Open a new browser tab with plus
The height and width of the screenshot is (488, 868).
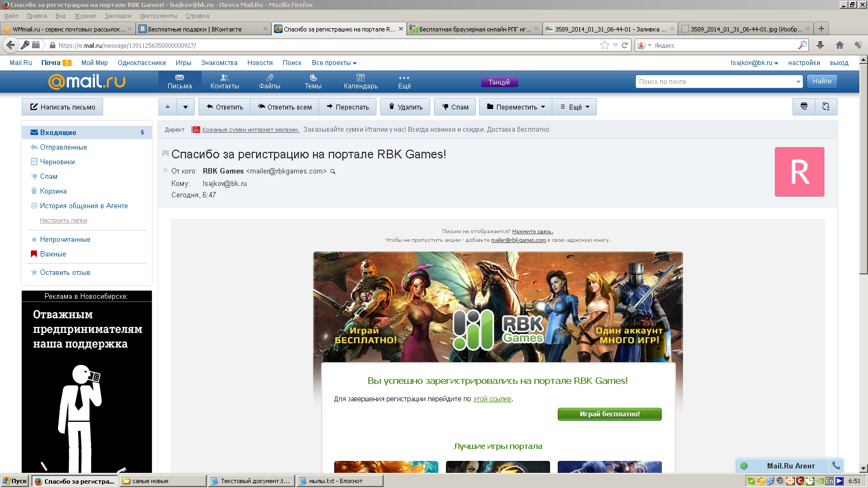tap(821, 29)
